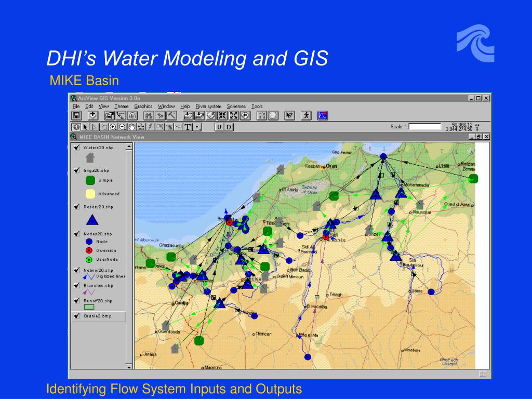Open the Schemes menu
Screen dimensions: 532x399
236,106
